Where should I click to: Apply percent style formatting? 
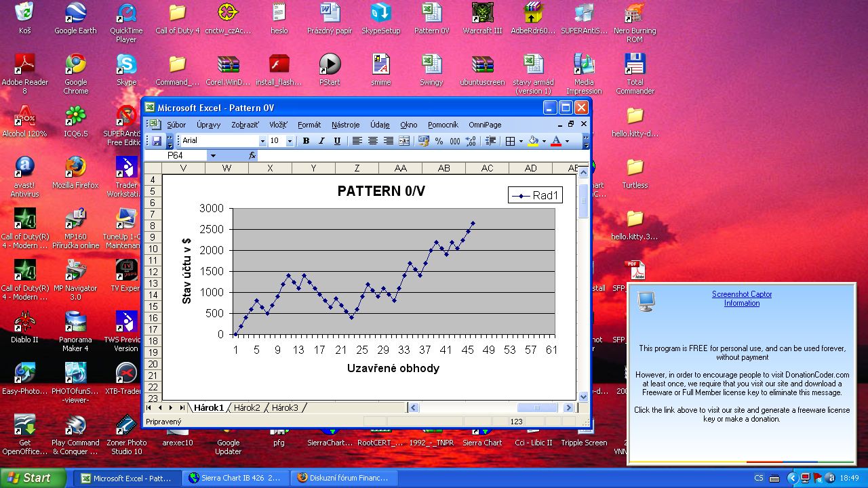click(439, 141)
